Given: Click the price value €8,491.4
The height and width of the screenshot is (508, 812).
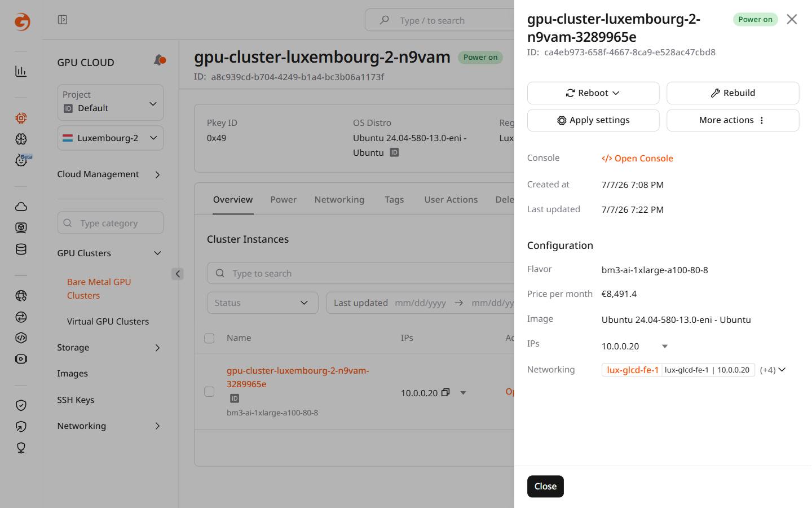Looking at the screenshot, I should (x=619, y=294).
